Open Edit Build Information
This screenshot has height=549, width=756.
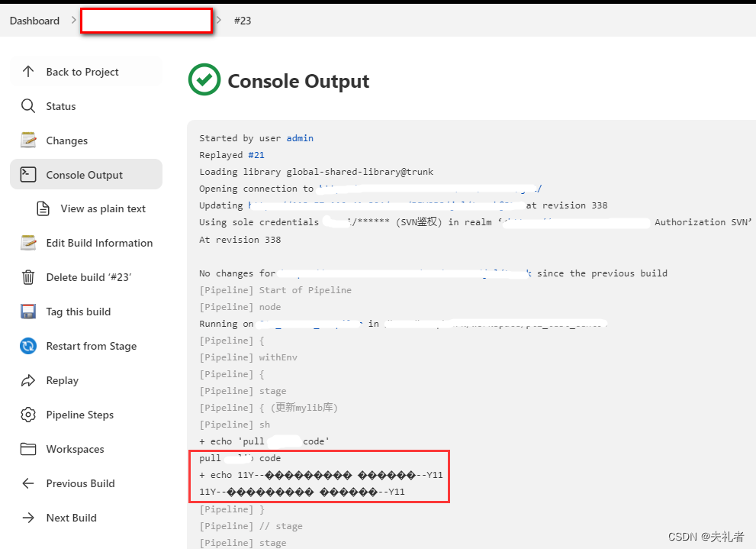(85, 243)
